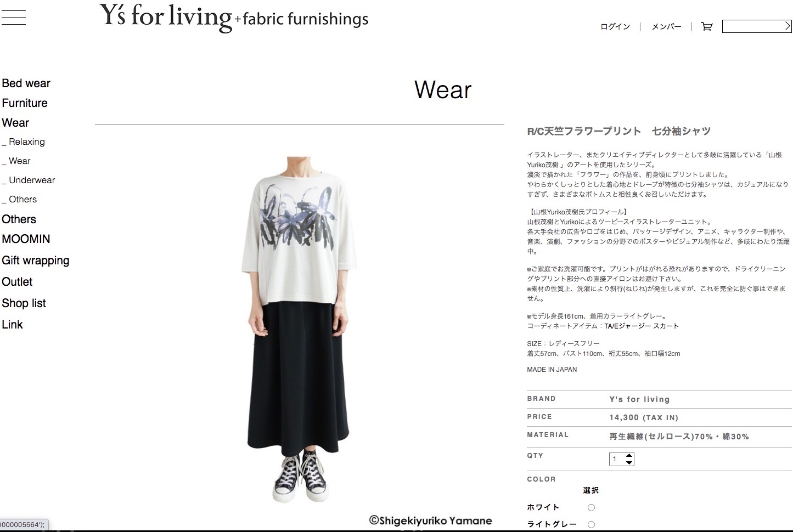Select the ライトグレー color radio button
This screenshot has height=532, width=793.
[x=591, y=524]
